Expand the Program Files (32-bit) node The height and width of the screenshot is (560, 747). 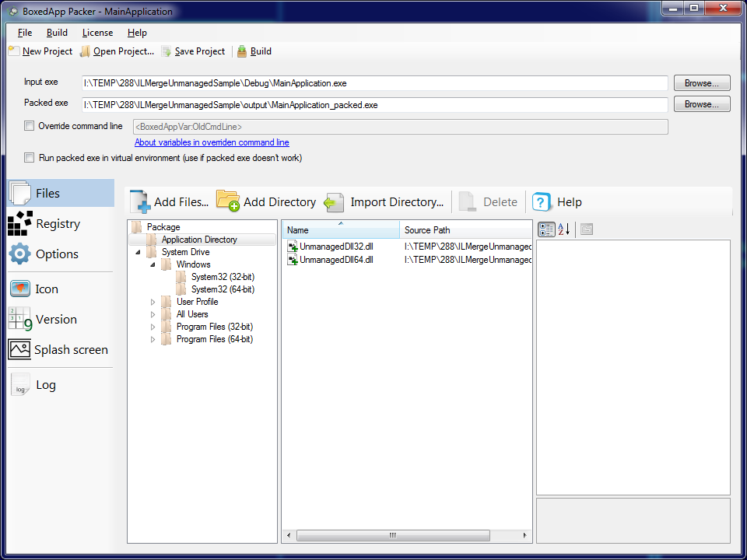(x=153, y=327)
